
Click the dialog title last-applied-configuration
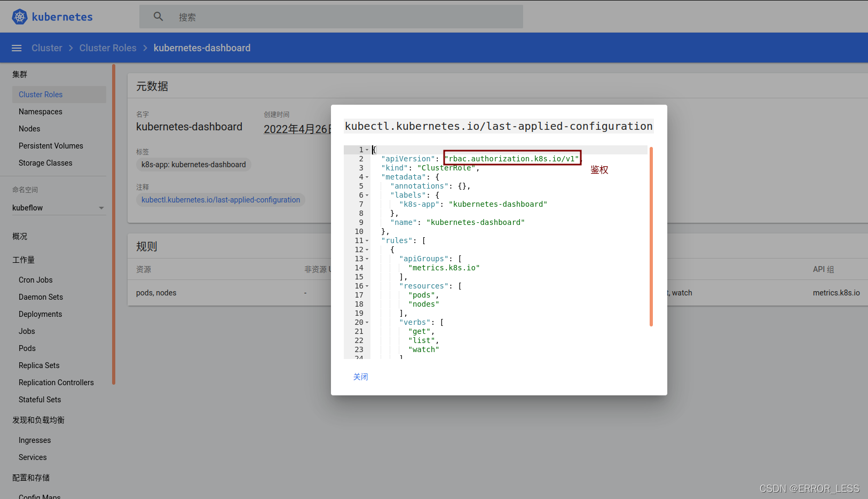[x=499, y=126]
